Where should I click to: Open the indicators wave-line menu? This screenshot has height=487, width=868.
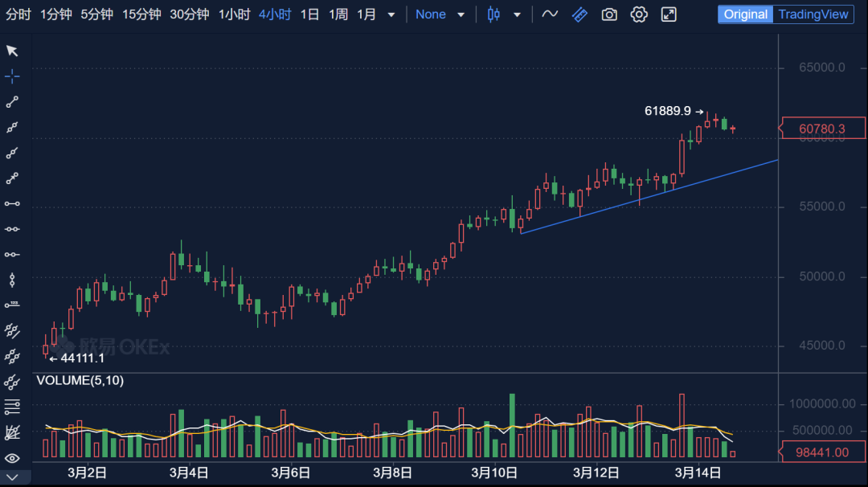pos(550,14)
